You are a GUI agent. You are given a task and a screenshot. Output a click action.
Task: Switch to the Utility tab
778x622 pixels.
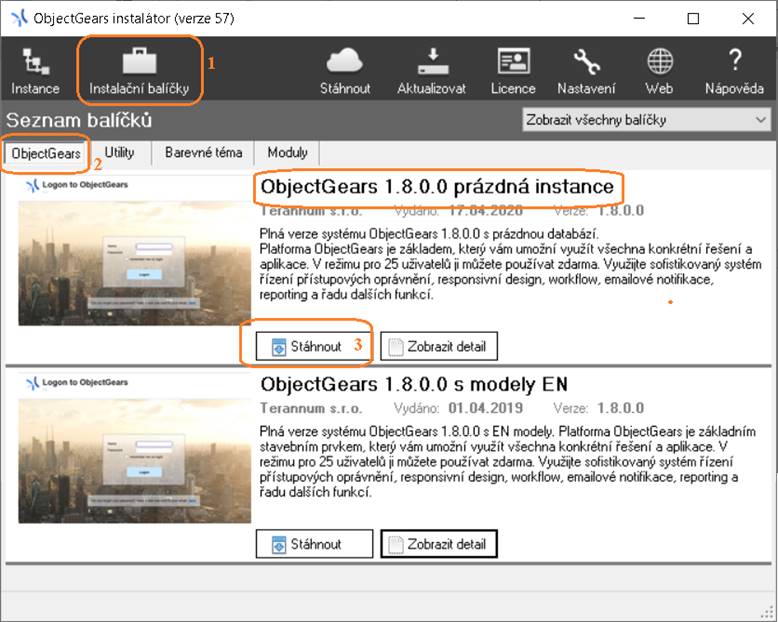coord(119,153)
